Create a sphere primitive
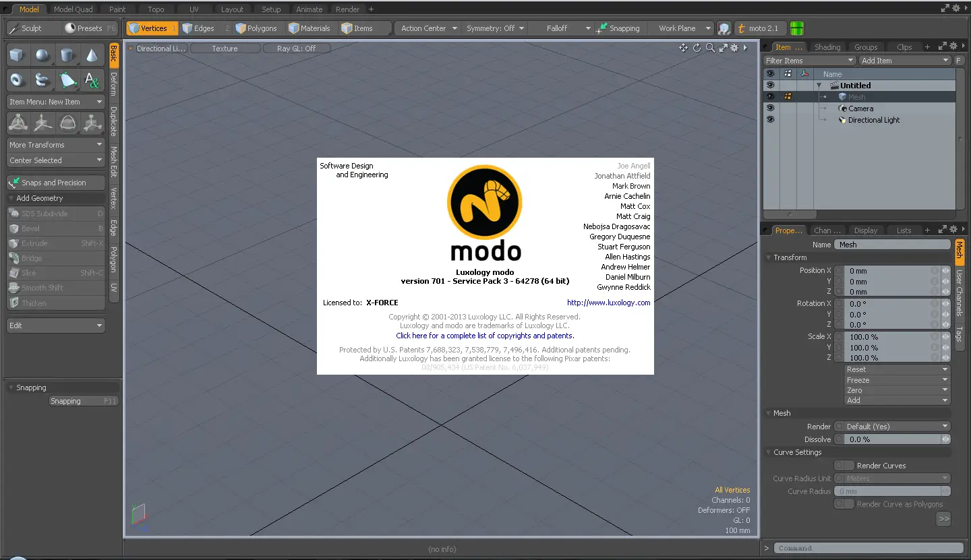The height and width of the screenshot is (560, 971). (42, 55)
